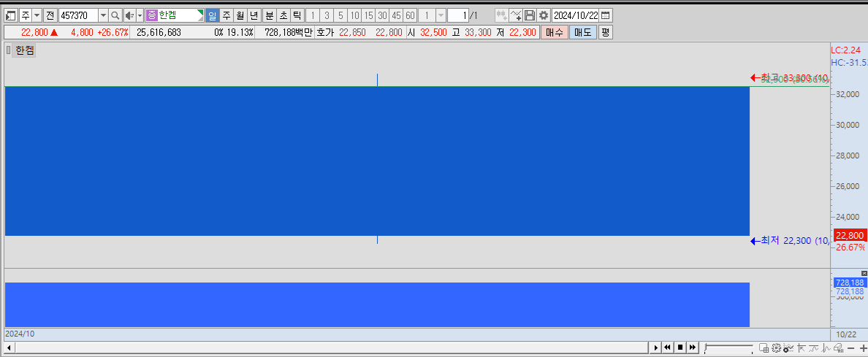Search for a stock with the magnifier icon
The image size is (868, 357).
coord(115,15)
